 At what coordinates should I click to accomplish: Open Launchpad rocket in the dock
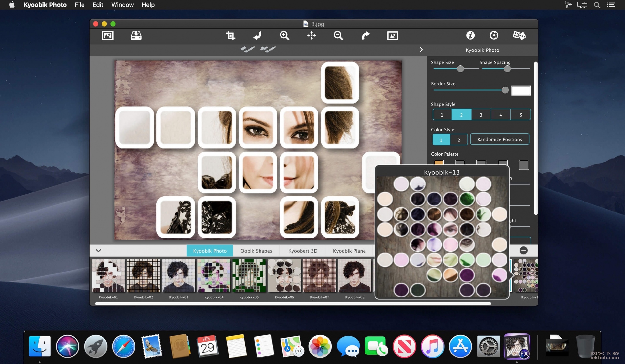click(x=95, y=346)
